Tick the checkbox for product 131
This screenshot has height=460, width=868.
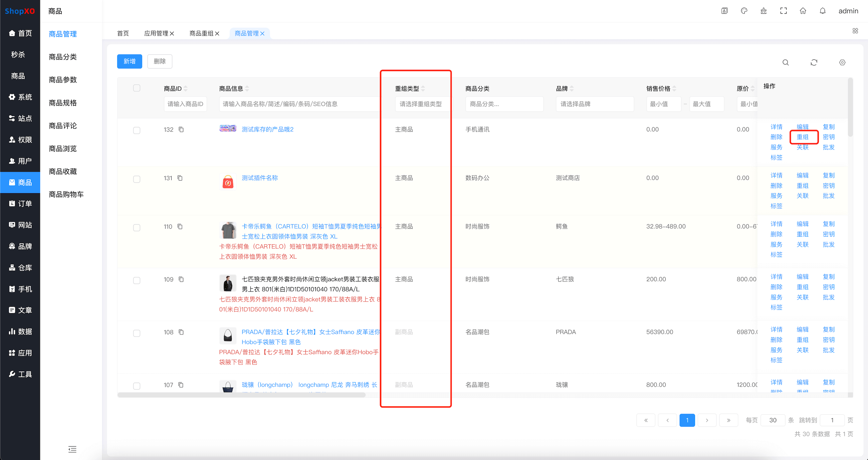[137, 179]
